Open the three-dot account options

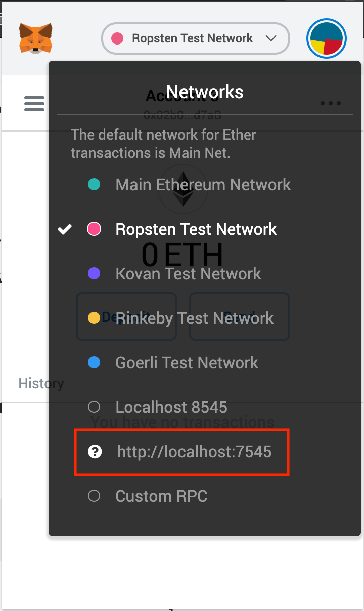tap(331, 103)
